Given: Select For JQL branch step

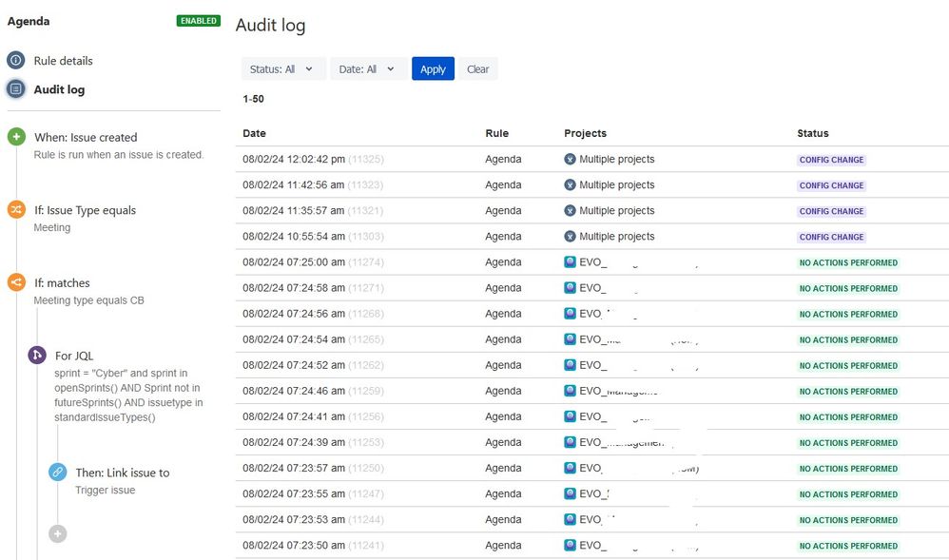Looking at the screenshot, I should pos(74,356).
